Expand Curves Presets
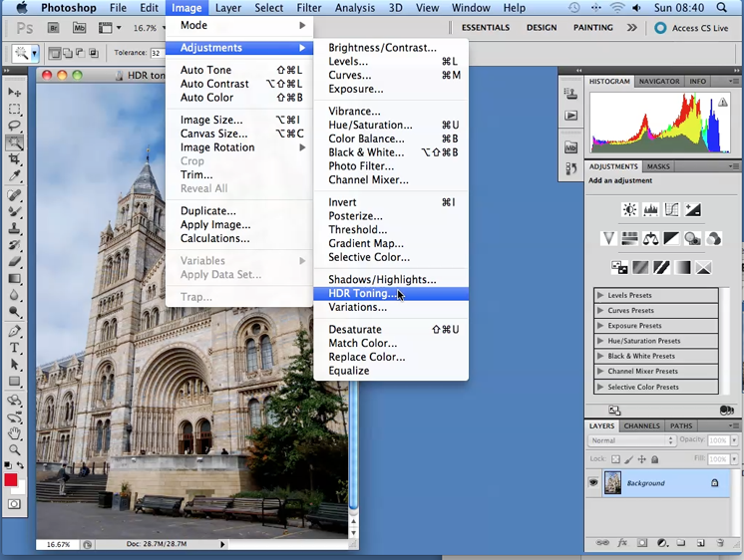 (600, 310)
